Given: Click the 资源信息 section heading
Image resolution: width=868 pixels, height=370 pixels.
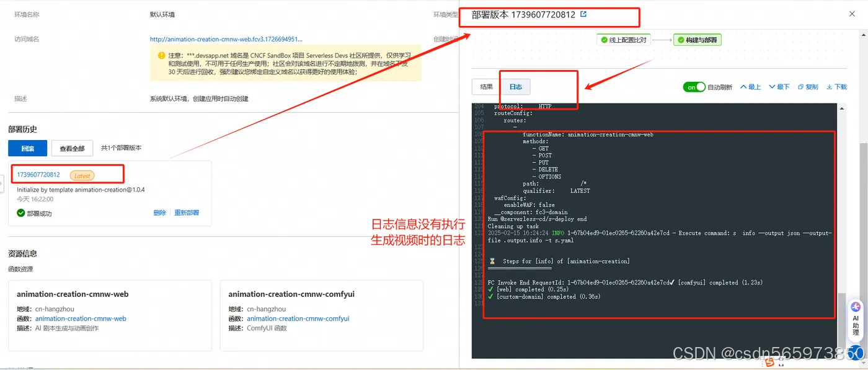Looking at the screenshot, I should [x=23, y=253].
